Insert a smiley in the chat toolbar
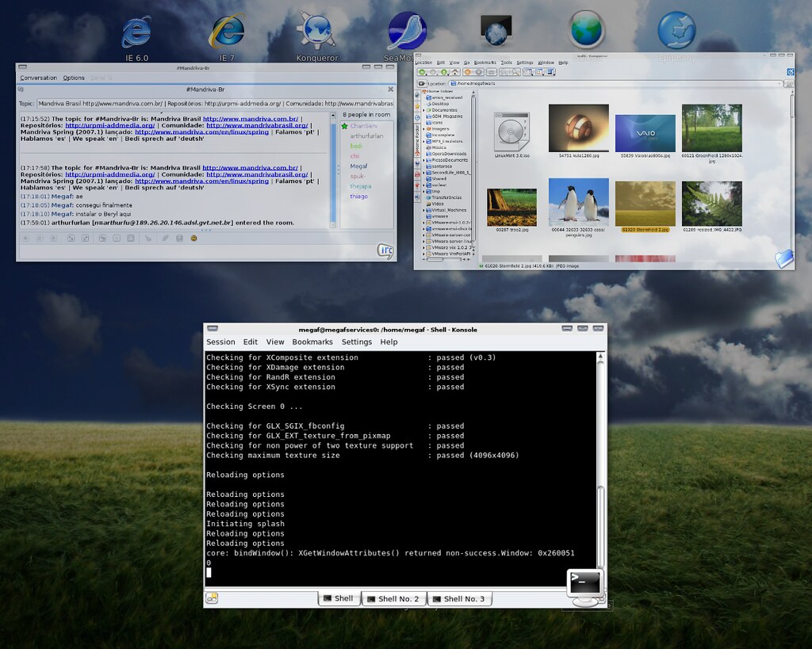The width and height of the screenshot is (812, 649). tap(193, 238)
